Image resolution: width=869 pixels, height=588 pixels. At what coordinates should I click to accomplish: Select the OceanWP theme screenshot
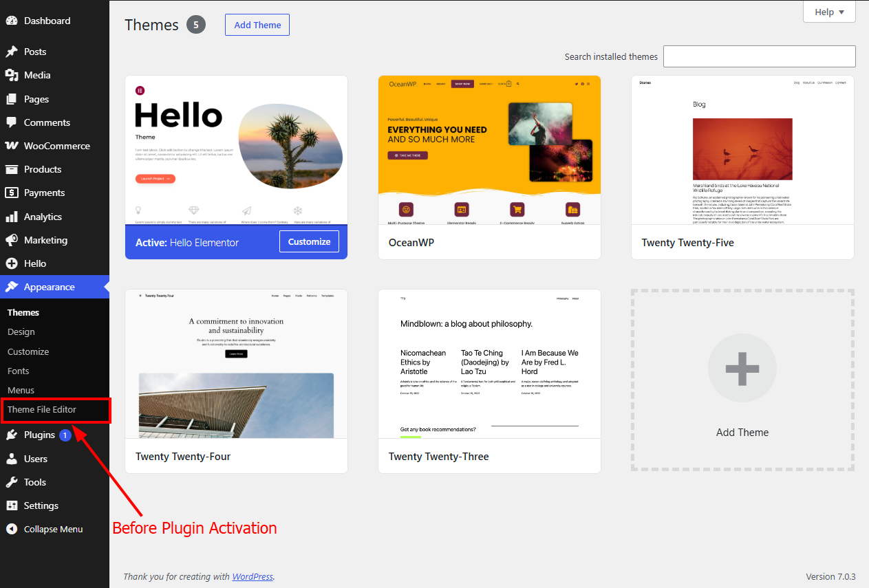(489, 150)
